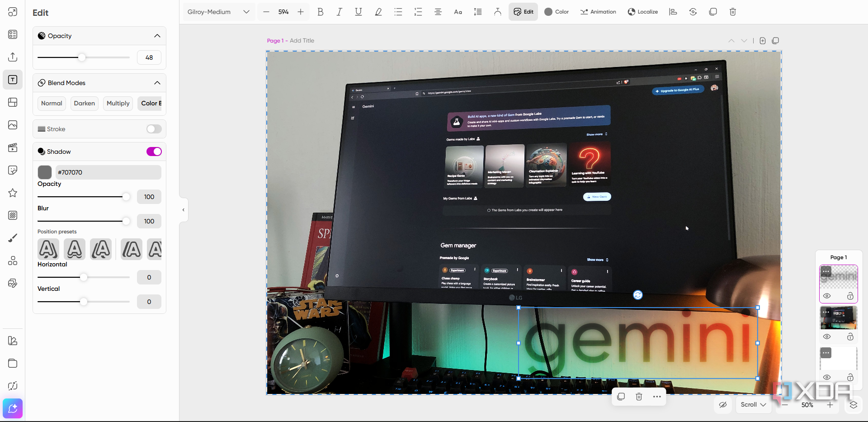Apply bulleted list formatting
Screen dimensions: 868x422
coord(398,12)
